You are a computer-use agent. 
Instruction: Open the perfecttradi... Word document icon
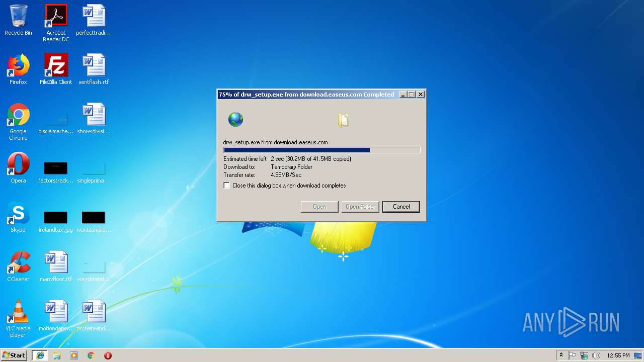pos(94,20)
